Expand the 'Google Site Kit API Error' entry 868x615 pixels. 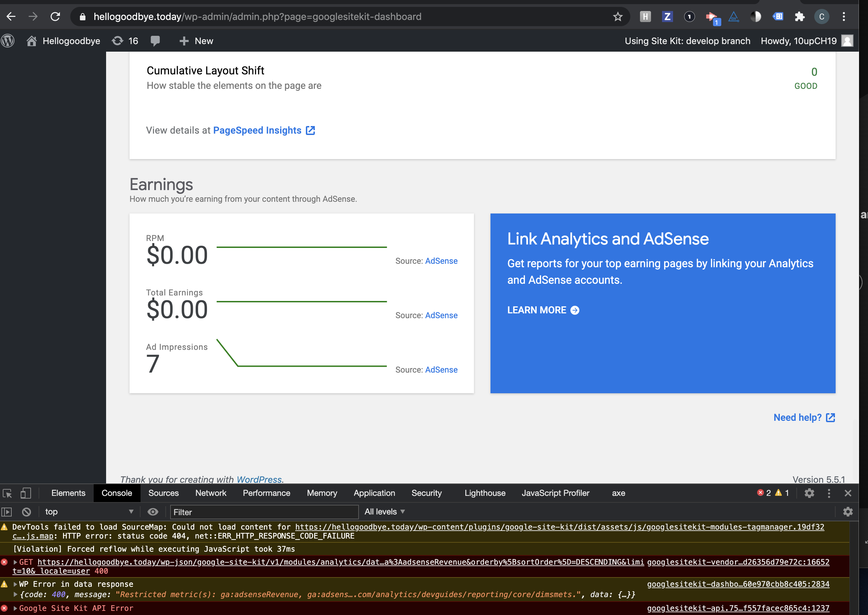pyautogui.click(x=15, y=608)
